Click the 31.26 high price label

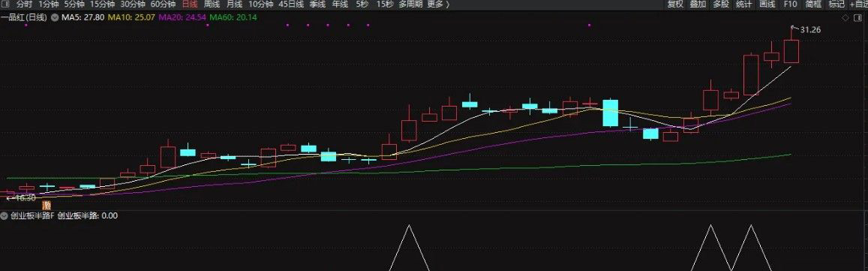pyautogui.click(x=810, y=30)
